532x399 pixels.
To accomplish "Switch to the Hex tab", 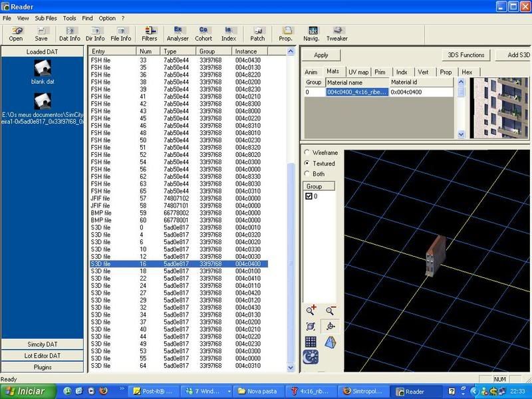I will 467,72.
